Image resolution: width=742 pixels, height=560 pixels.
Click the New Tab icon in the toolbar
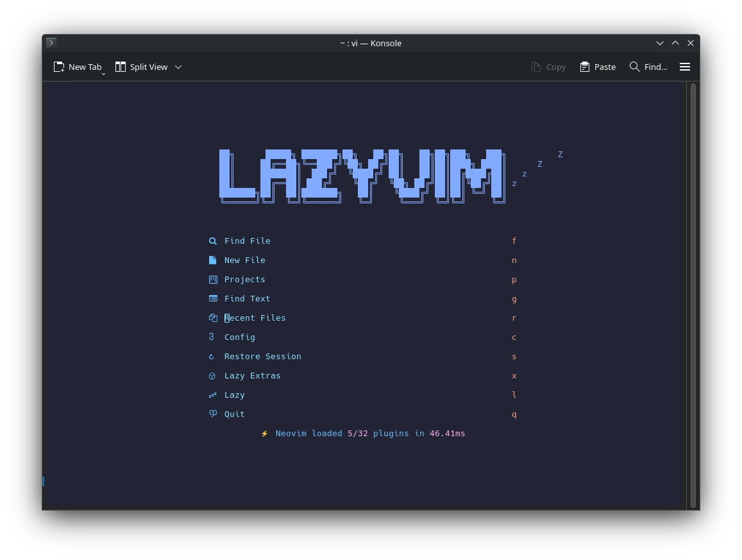click(x=58, y=67)
